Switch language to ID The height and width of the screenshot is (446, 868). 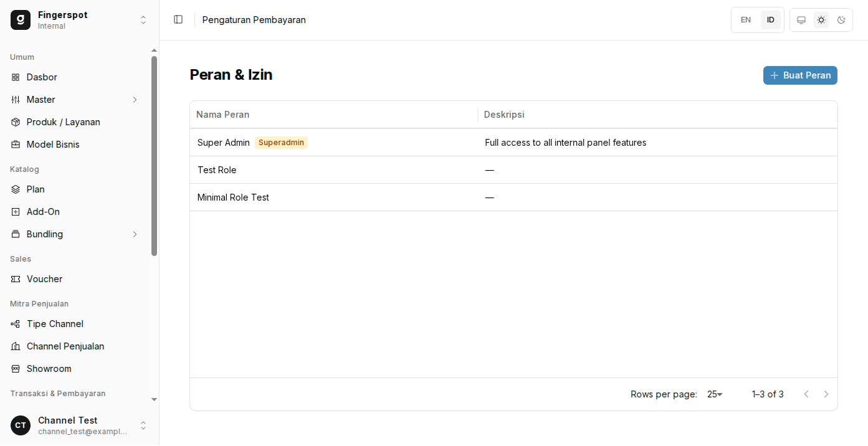point(771,20)
